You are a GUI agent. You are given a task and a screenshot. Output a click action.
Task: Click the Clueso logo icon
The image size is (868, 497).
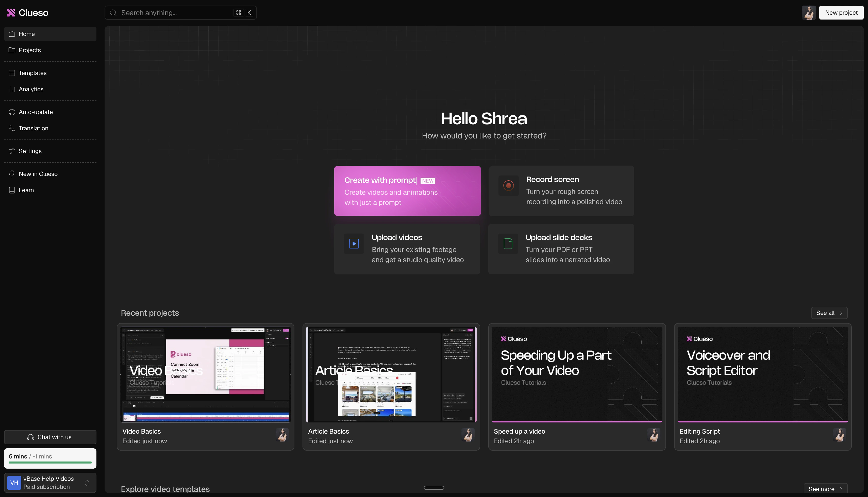point(11,13)
